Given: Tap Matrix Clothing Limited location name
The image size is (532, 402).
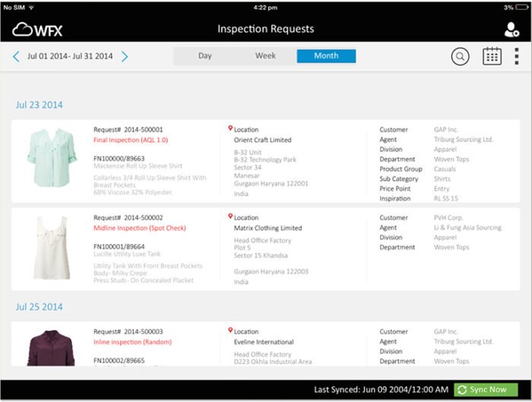Looking at the screenshot, I should [x=268, y=228].
